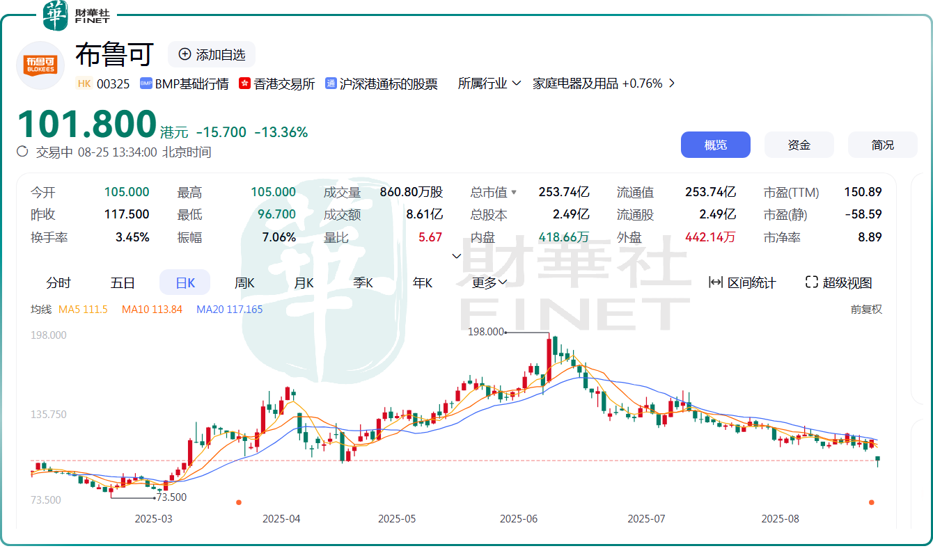
Task: Change the 前复权 adjustment setting
Action: pyautogui.click(x=866, y=309)
